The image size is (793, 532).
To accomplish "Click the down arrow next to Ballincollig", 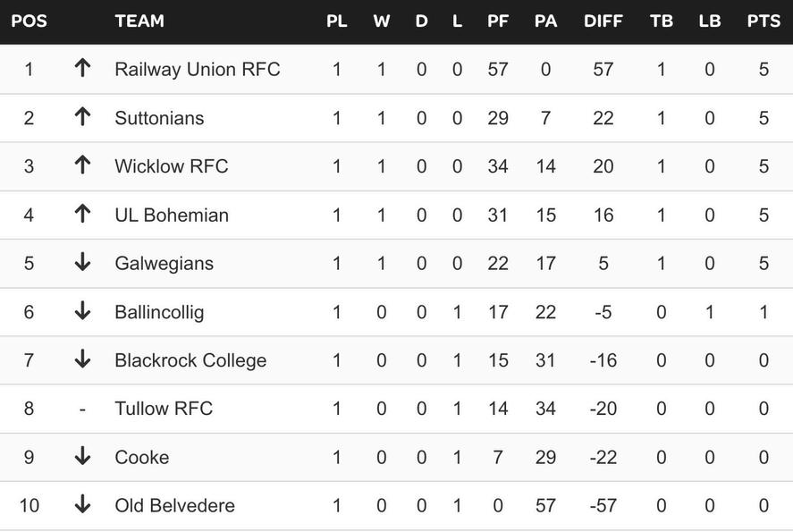I will [x=82, y=310].
